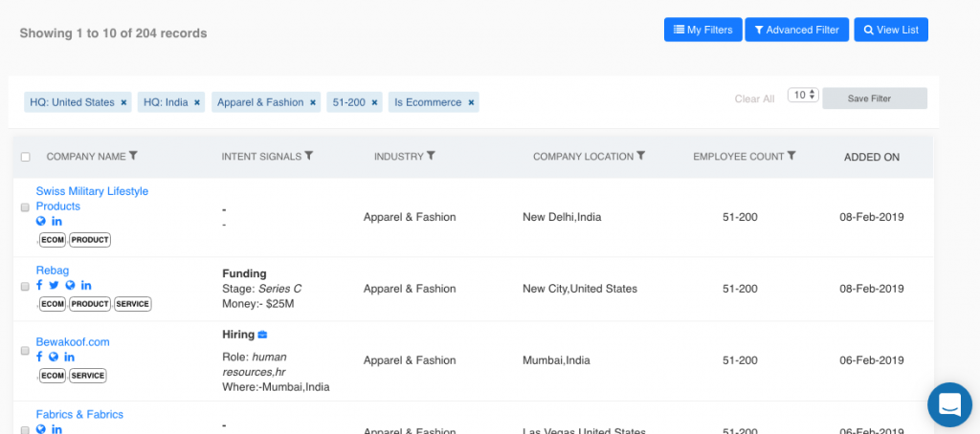Image resolution: width=980 pixels, height=434 pixels.
Task: Click 'Showing 1 to 10 of 204 records'
Action: 113,33
